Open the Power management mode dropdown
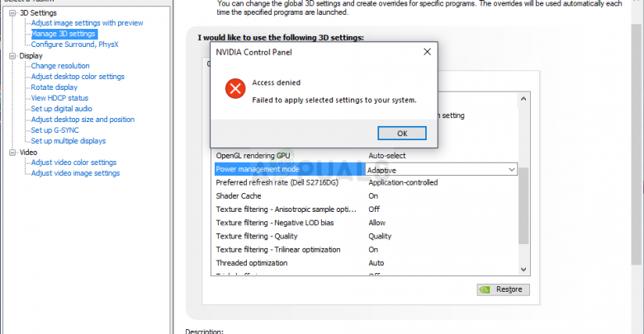This screenshot has height=334, width=644. (x=512, y=169)
